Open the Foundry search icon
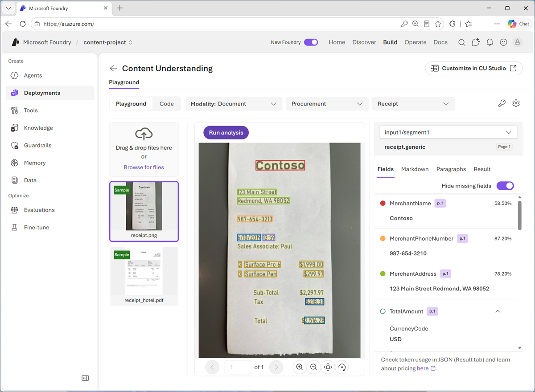 click(462, 42)
